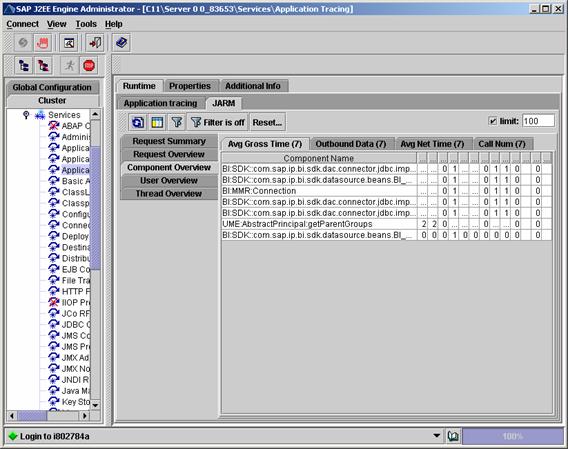Image resolution: width=568 pixels, height=449 pixels.
Task: Click the Reset... button
Action: (267, 122)
